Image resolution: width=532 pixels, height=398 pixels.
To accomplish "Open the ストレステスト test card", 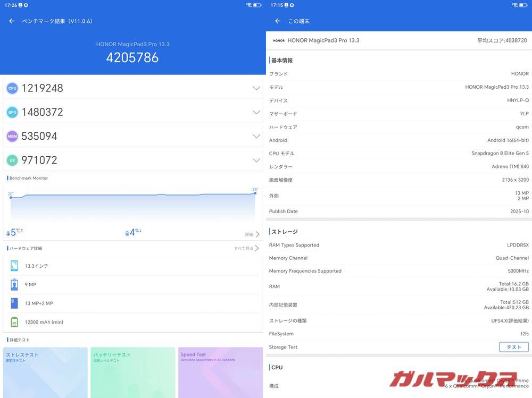I will tap(45, 372).
